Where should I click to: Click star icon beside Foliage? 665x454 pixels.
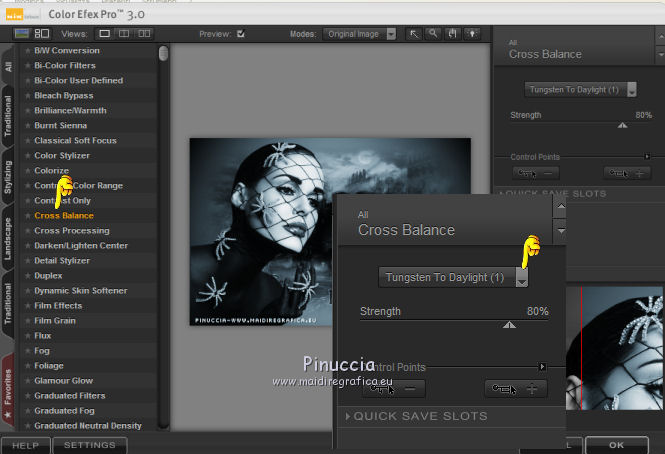(x=28, y=366)
